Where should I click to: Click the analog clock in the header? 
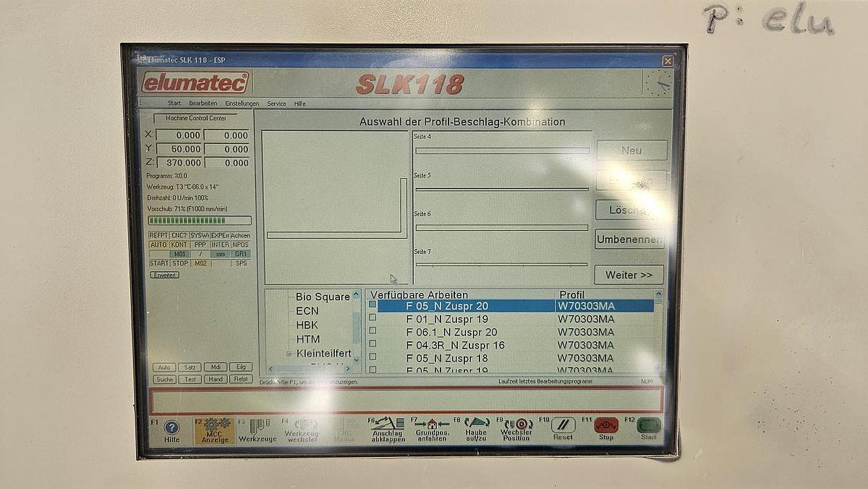point(658,82)
